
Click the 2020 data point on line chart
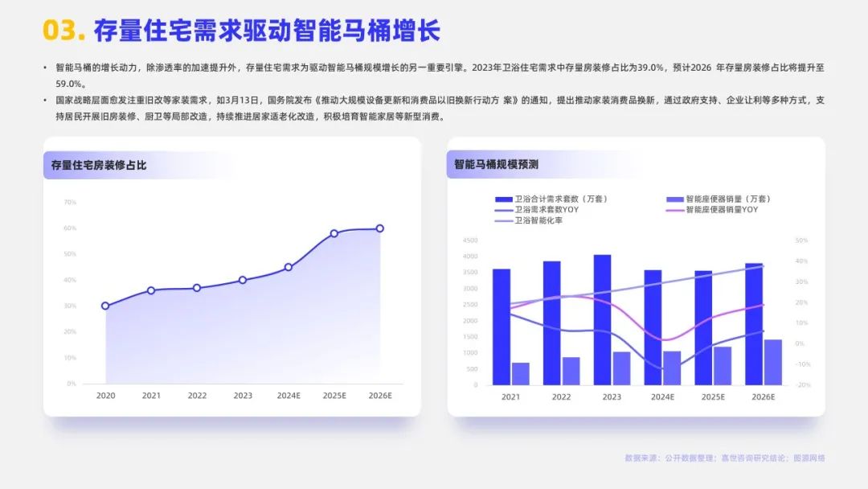105,306
